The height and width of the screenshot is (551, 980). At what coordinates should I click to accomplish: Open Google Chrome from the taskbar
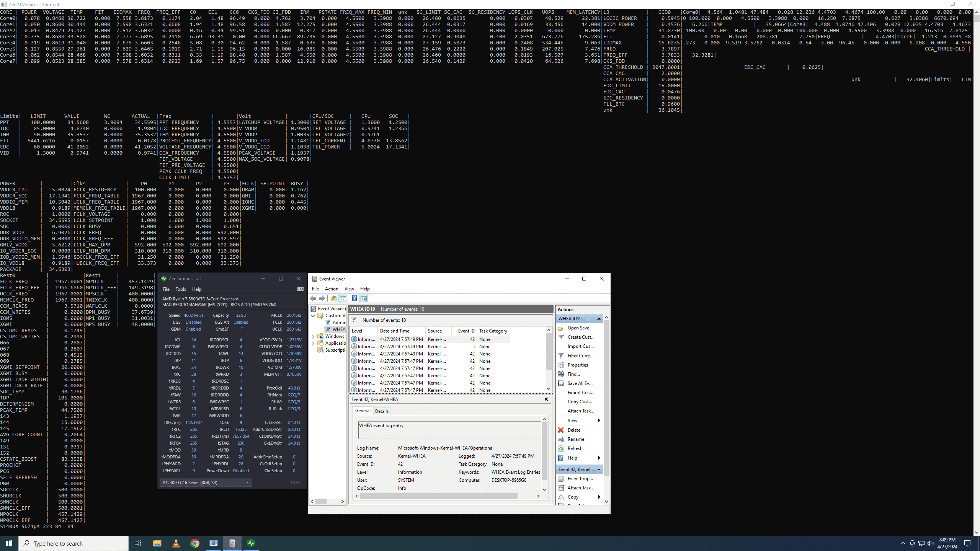pos(195,543)
